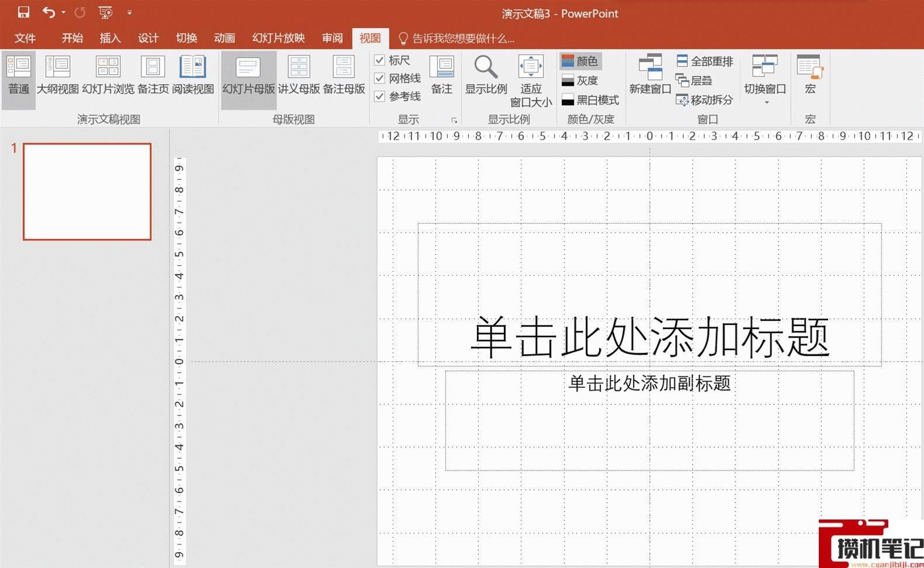Switch to 灰度 grayscale mode

580,81
